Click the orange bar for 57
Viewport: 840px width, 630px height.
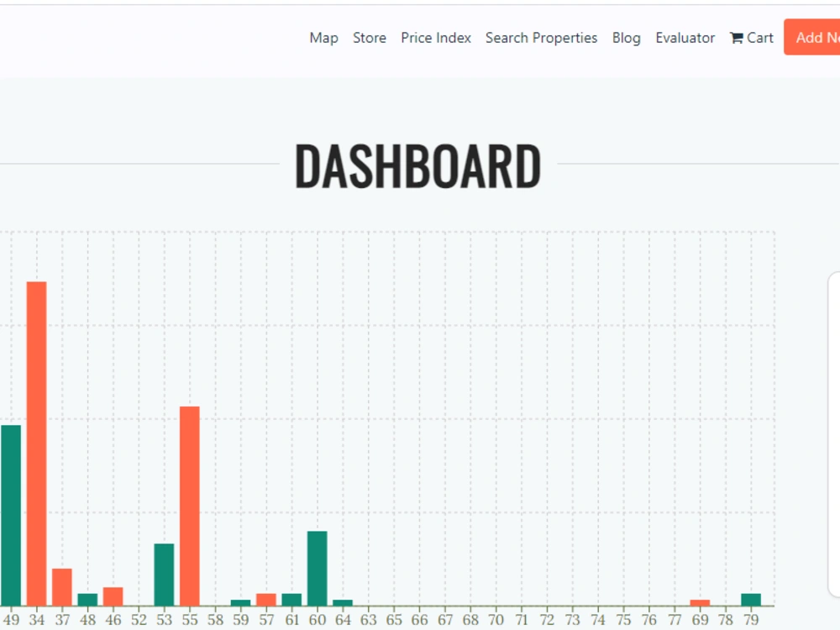[x=266, y=600]
